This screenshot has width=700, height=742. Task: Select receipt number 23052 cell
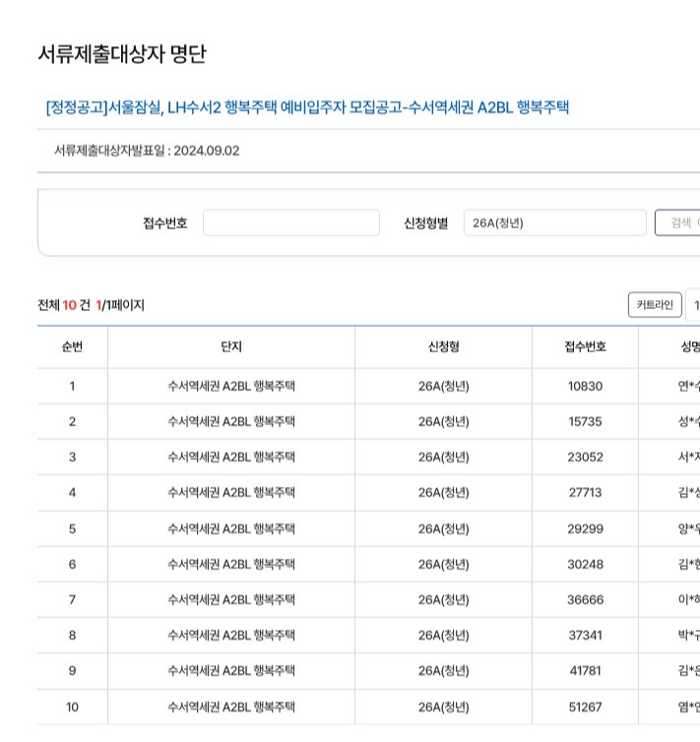[585, 458]
